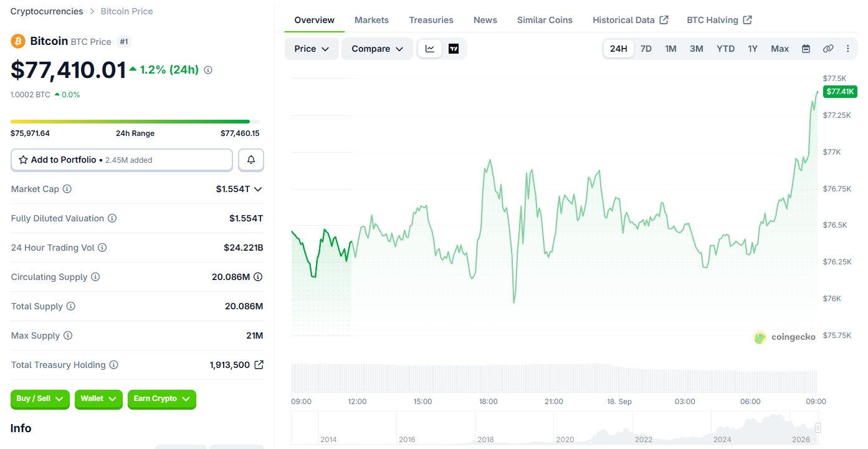The width and height of the screenshot is (868, 449).
Task: Open the Wallet dropdown
Action: [x=98, y=399]
